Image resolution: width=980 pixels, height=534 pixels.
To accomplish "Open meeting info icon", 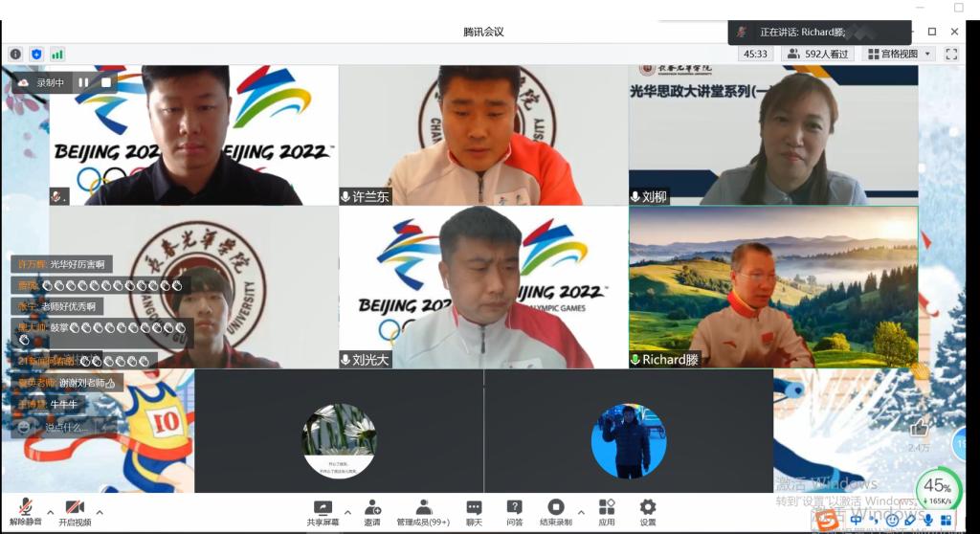I will click(x=15, y=55).
